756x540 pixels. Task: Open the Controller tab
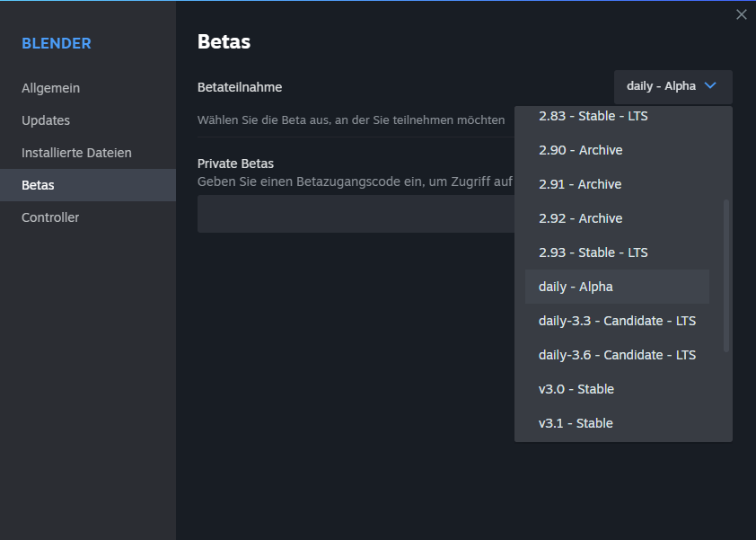88,217
